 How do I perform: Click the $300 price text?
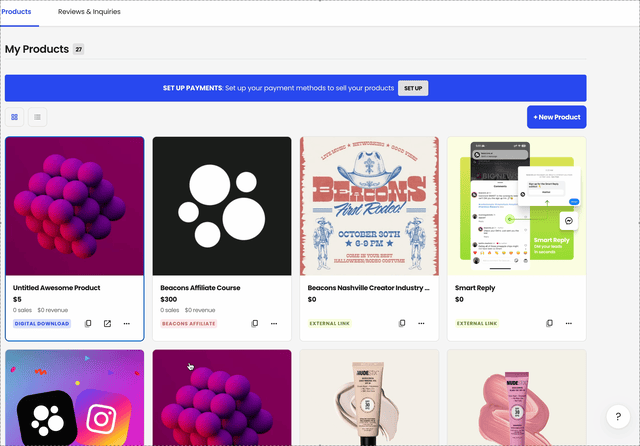click(x=169, y=299)
